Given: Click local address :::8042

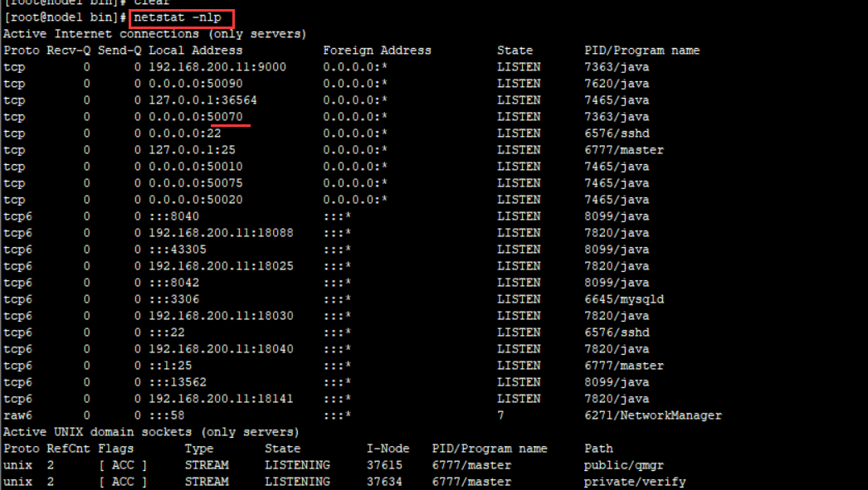Looking at the screenshot, I should click(x=173, y=283).
